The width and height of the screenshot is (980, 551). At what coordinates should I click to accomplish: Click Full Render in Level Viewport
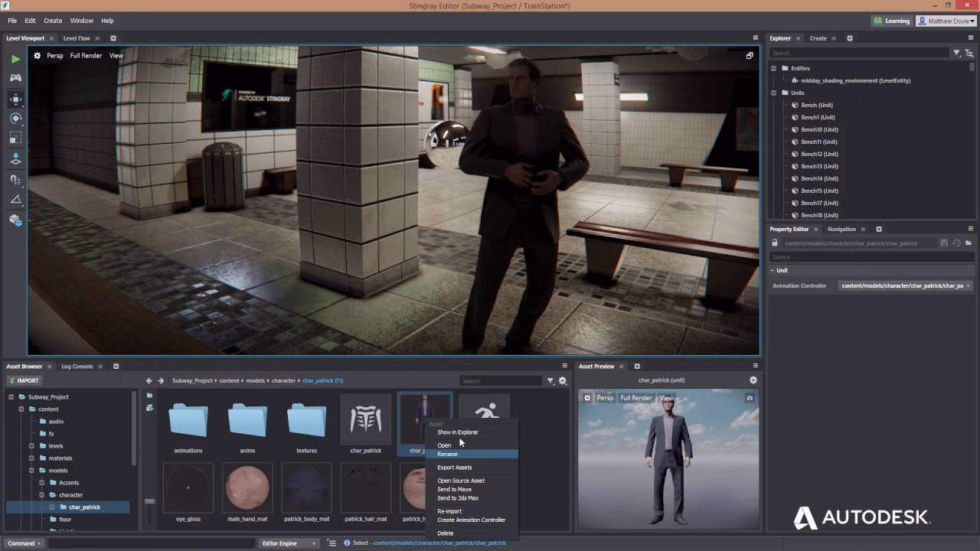pyautogui.click(x=86, y=56)
